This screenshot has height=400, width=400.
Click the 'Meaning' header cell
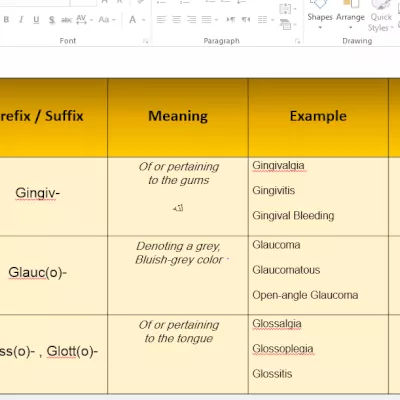pyautogui.click(x=178, y=118)
